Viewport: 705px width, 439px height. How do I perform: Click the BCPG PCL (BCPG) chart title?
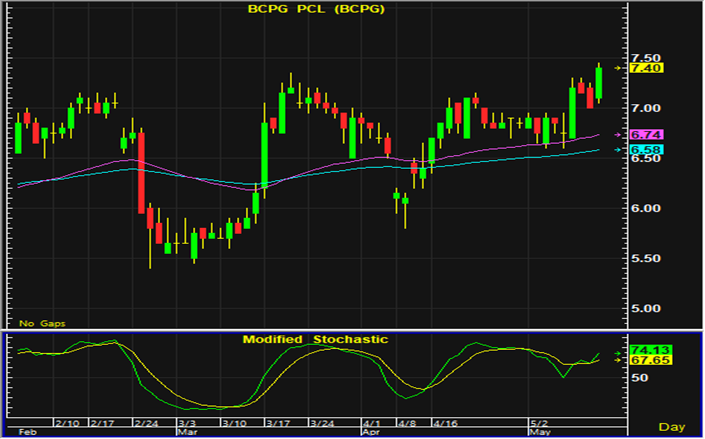(x=316, y=9)
